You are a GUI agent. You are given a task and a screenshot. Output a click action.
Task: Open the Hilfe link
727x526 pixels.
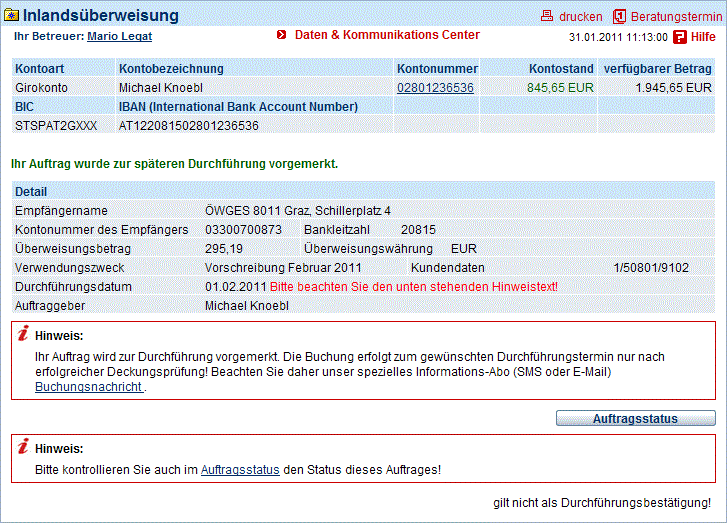[703, 37]
